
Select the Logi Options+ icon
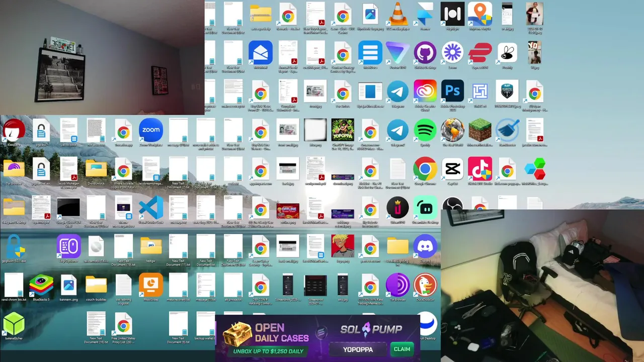click(68, 246)
